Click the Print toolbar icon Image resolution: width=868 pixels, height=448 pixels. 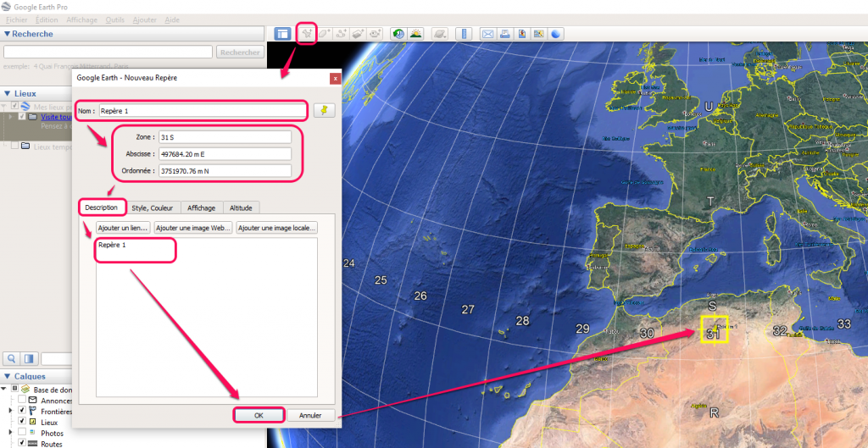click(504, 34)
